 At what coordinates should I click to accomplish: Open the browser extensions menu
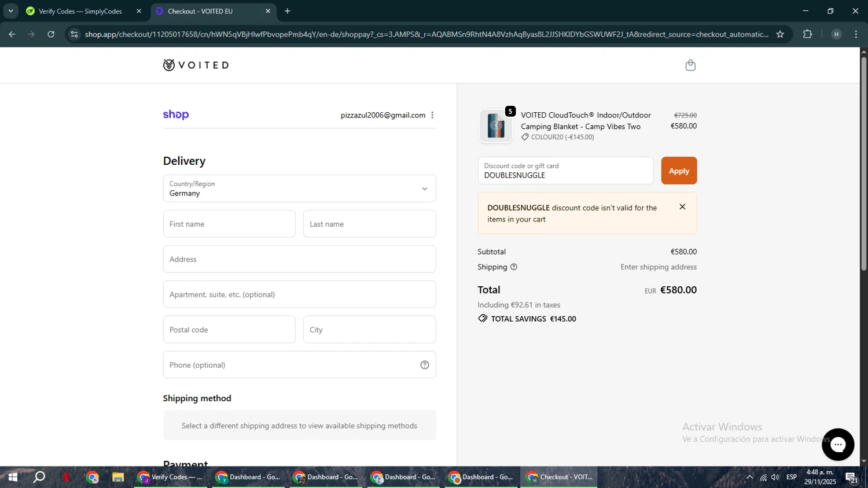click(x=808, y=34)
